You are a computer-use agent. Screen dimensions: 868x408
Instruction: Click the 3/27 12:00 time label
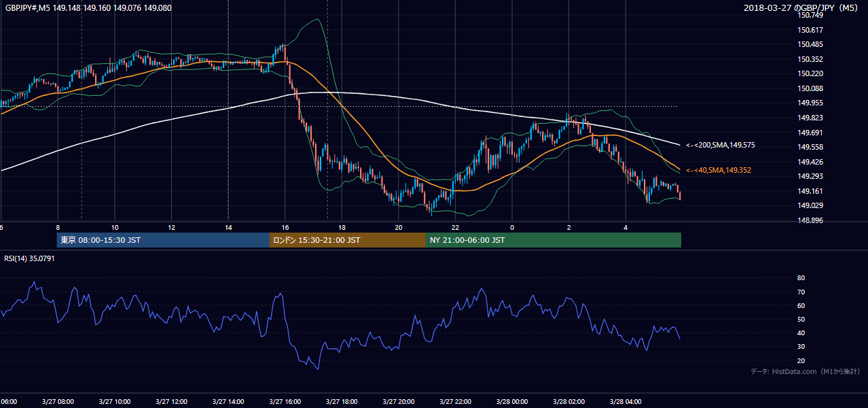click(x=171, y=402)
